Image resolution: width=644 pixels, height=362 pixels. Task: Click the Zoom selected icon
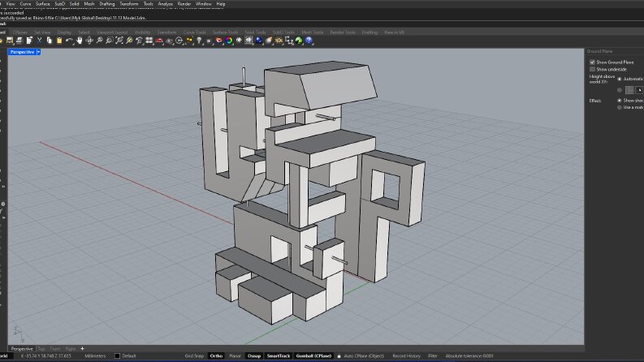[129, 41]
